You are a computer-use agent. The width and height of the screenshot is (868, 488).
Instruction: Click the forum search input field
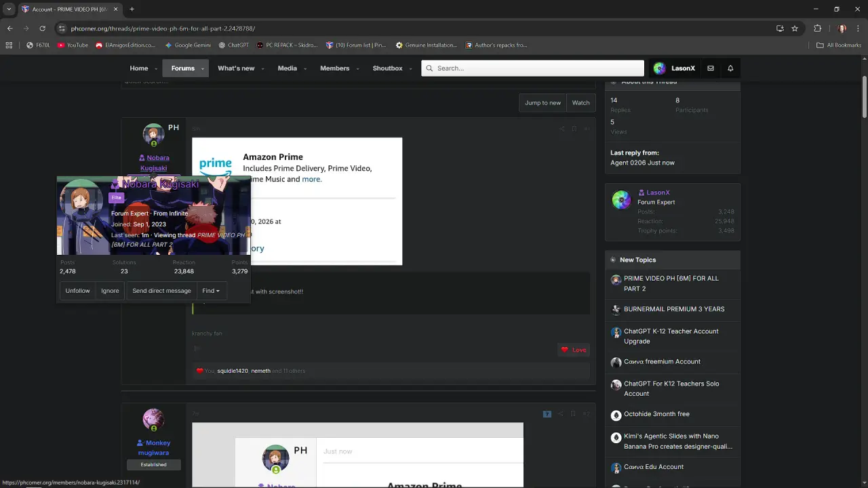(x=532, y=68)
